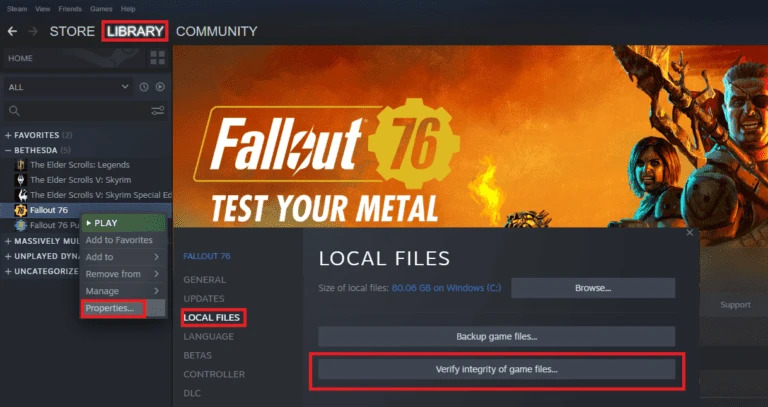Screen dimensions: 768x407
Task: Switch to LOCAL FILES tab
Action: point(212,317)
